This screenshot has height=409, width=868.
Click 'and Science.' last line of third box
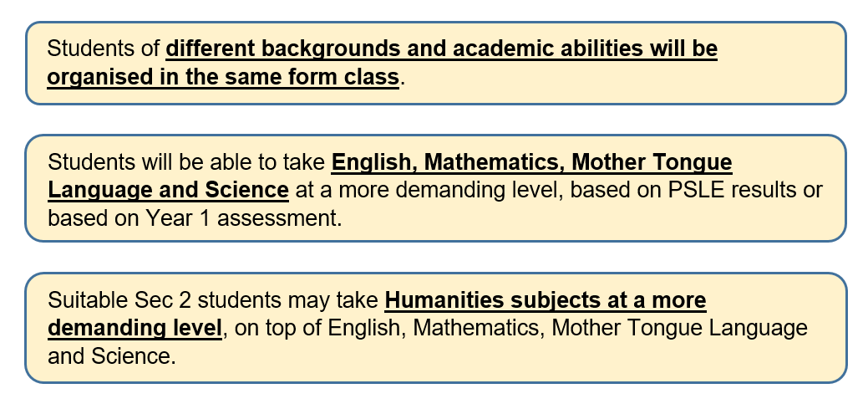[x=112, y=355]
